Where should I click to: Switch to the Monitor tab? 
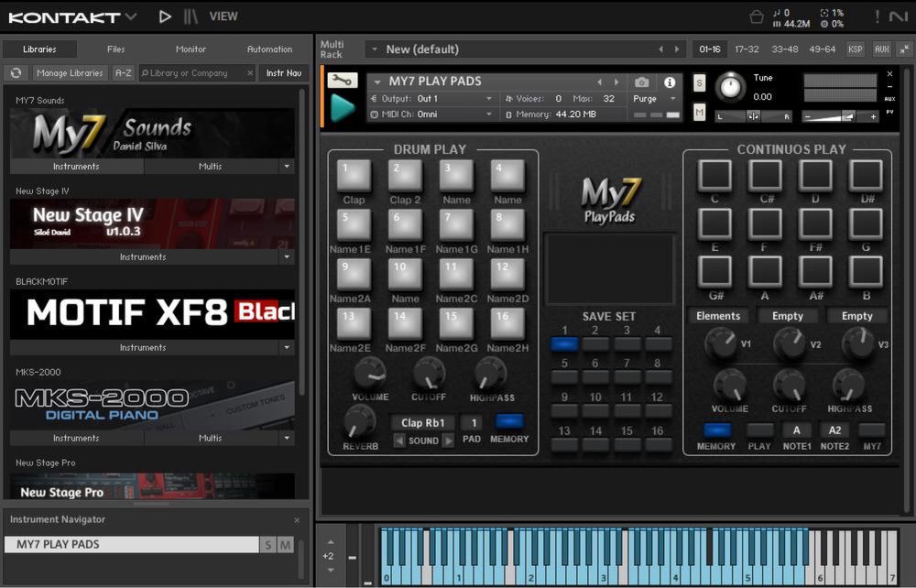[x=191, y=49]
